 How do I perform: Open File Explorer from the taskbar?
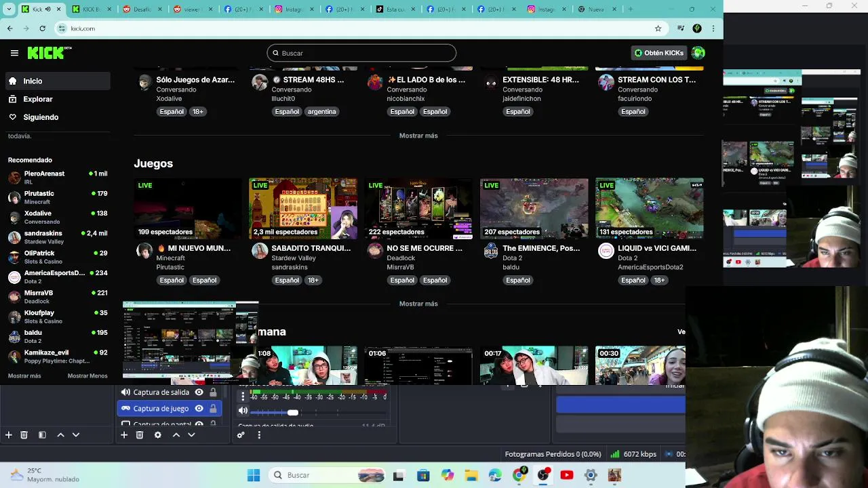pyautogui.click(x=471, y=475)
